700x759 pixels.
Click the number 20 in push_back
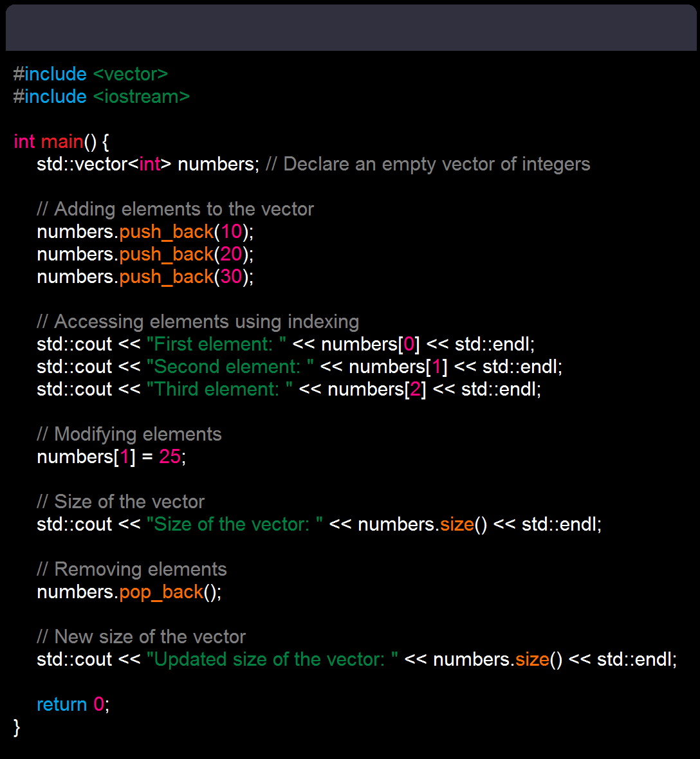[231, 254]
